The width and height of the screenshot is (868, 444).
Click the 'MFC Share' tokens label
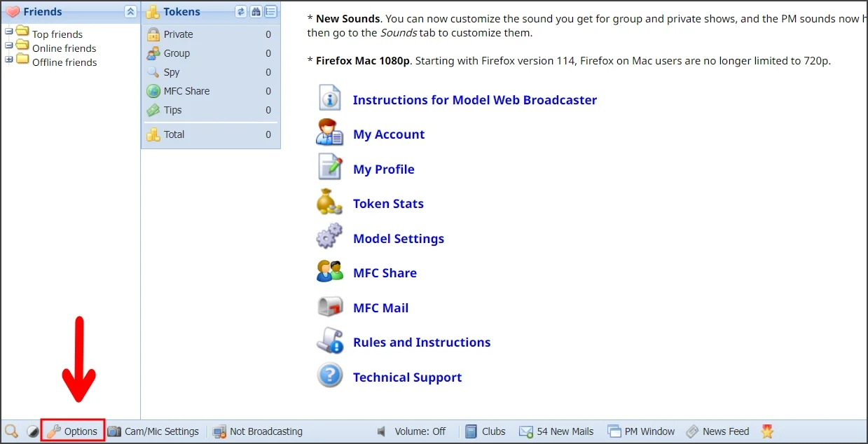tap(187, 91)
